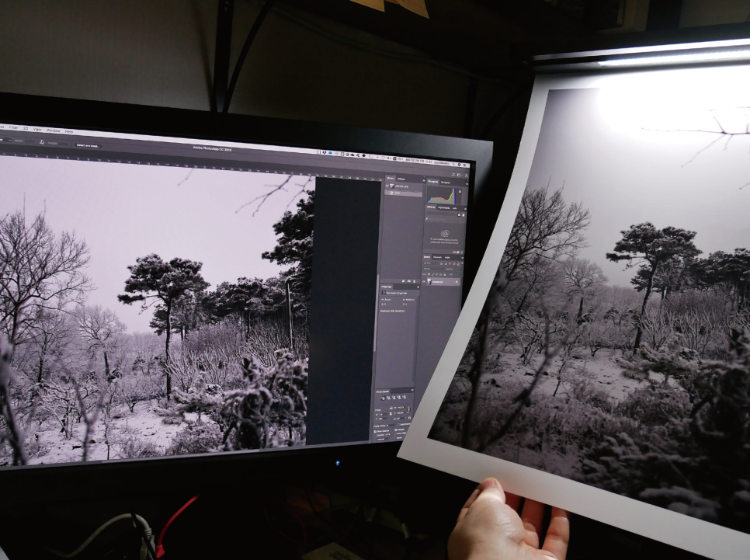Click lock transparent pixels icon
This screenshot has width=750, height=560.
click(429, 274)
